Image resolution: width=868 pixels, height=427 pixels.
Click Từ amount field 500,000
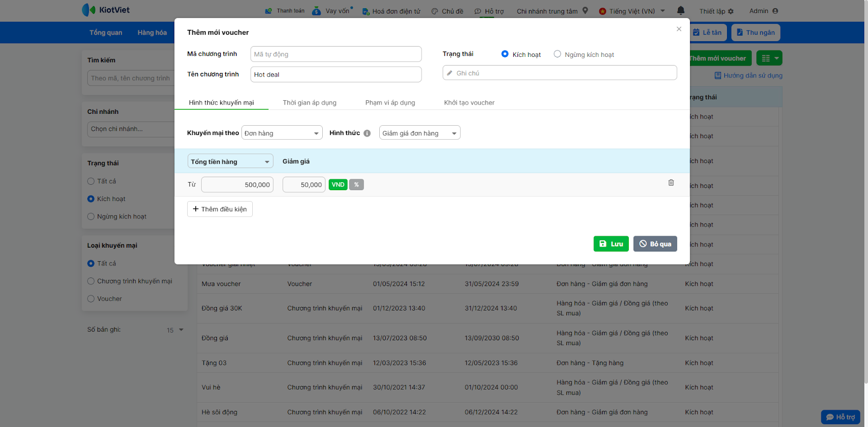coord(237,185)
